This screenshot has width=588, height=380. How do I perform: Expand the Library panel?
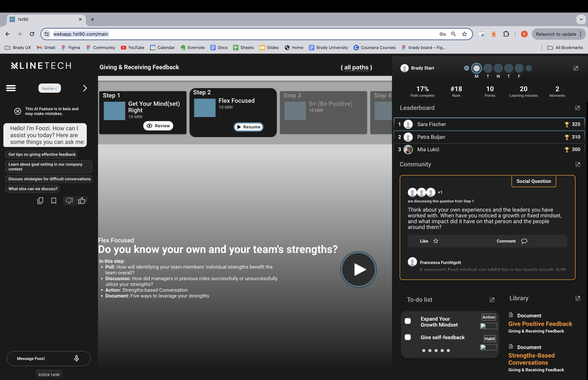click(x=578, y=298)
